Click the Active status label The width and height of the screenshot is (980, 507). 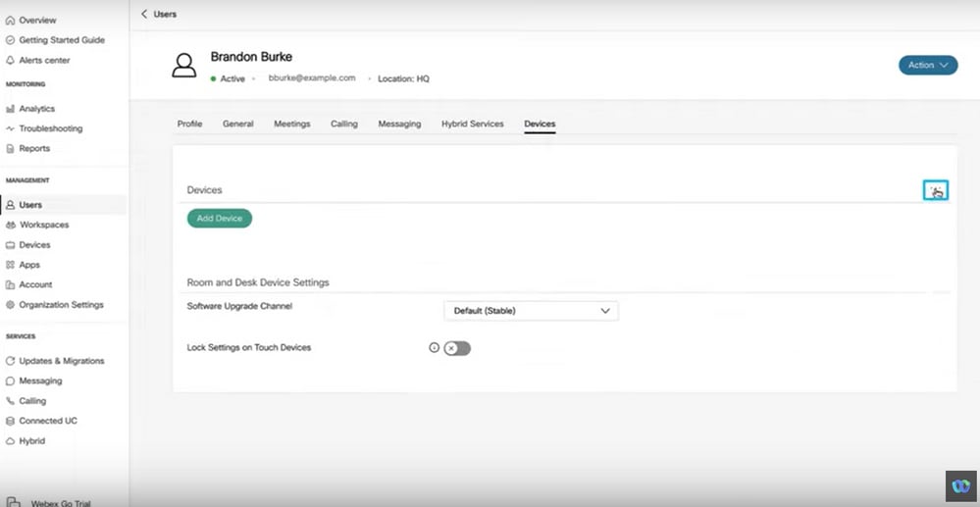coord(232,79)
